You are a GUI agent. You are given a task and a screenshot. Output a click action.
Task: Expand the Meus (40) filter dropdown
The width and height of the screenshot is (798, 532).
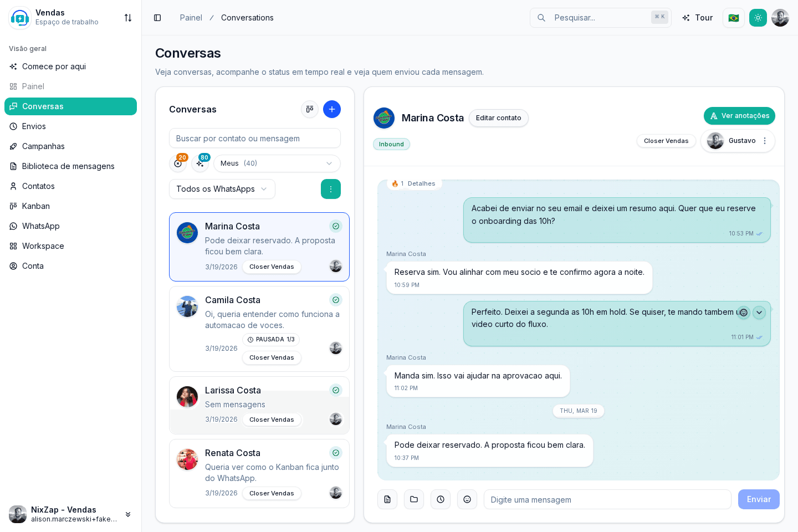(277, 163)
